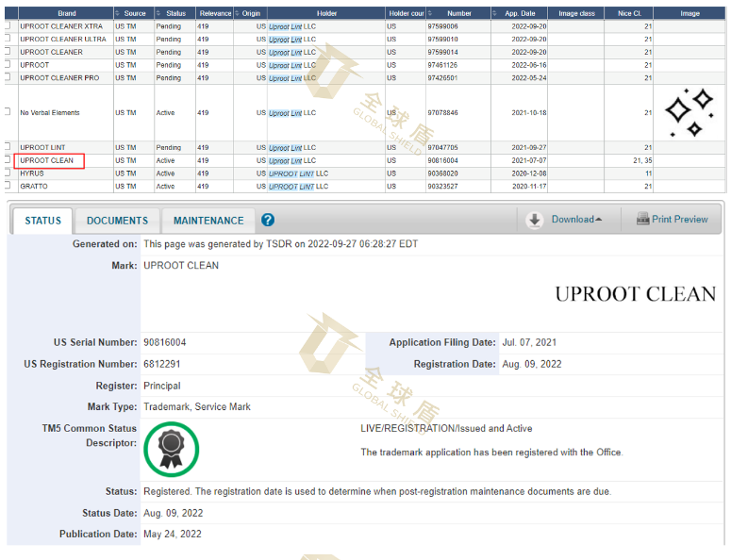Image resolution: width=731 pixels, height=560 pixels.
Task: Click the Register value Principal
Action: [x=162, y=386]
